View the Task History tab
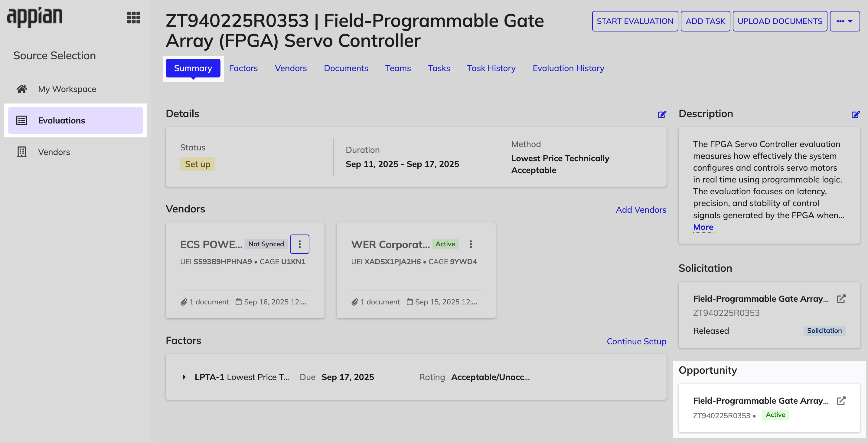 tap(491, 68)
